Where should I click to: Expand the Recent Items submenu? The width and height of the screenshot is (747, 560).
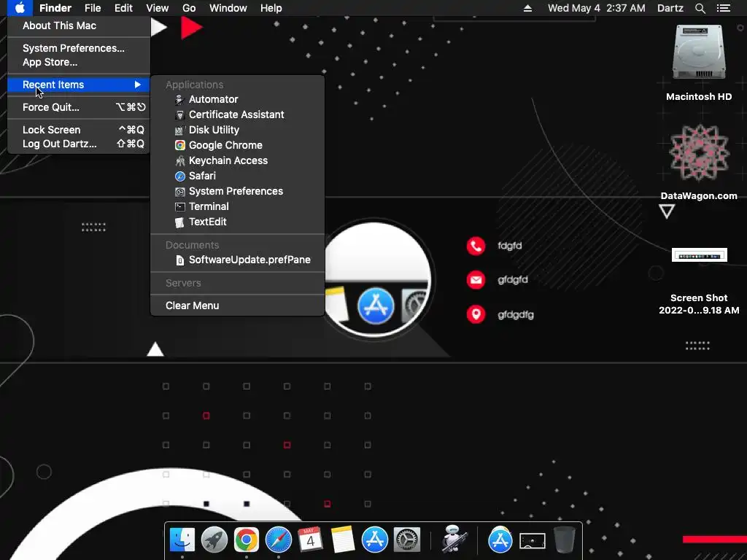pos(79,85)
